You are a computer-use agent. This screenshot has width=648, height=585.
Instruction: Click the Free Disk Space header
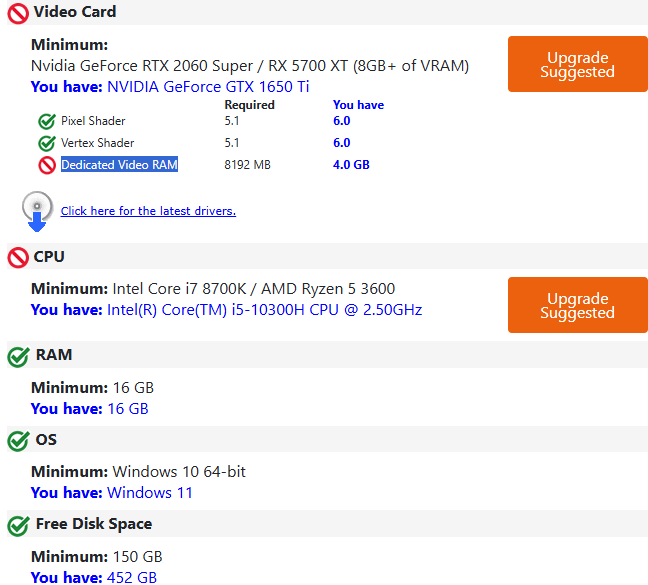(94, 524)
